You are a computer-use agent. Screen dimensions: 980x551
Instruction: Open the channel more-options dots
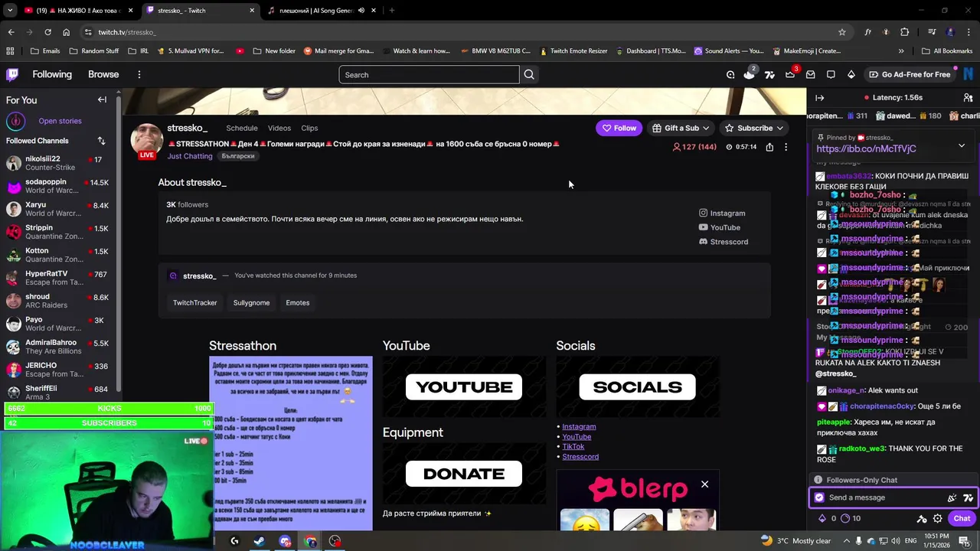tap(786, 147)
